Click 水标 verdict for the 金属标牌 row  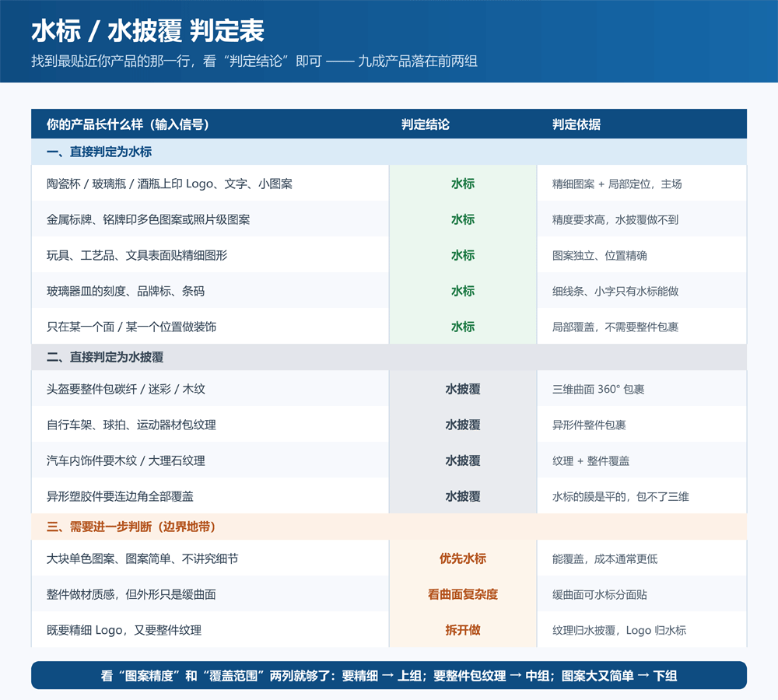tap(463, 219)
